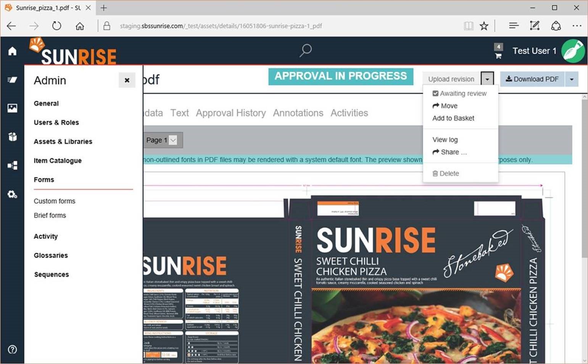Click the Approval In Progress status badge
This screenshot has height=364, width=588.
click(341, 76)
